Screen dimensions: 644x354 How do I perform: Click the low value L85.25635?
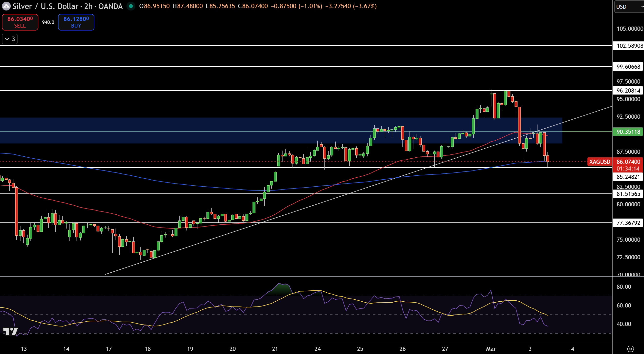click(x=220, y=6)
